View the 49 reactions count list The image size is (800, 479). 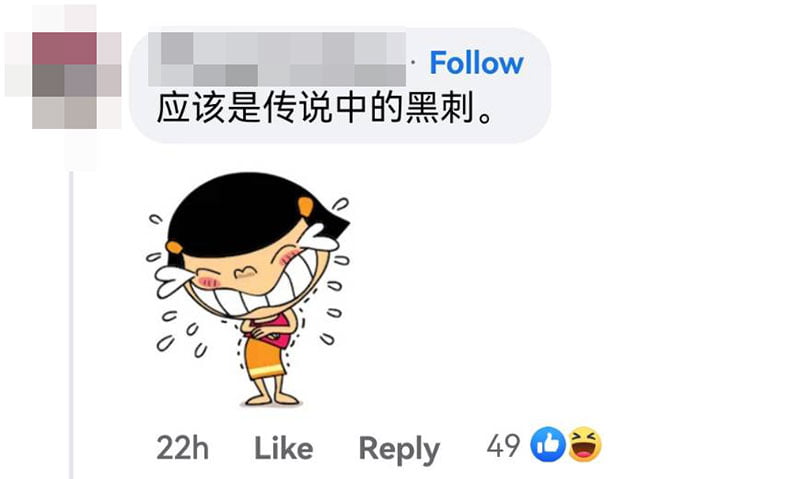click(x=503, y=445)
